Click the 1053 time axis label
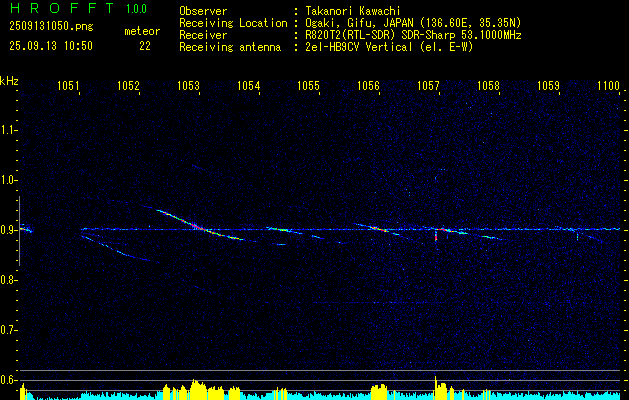 tap(189, 85)
